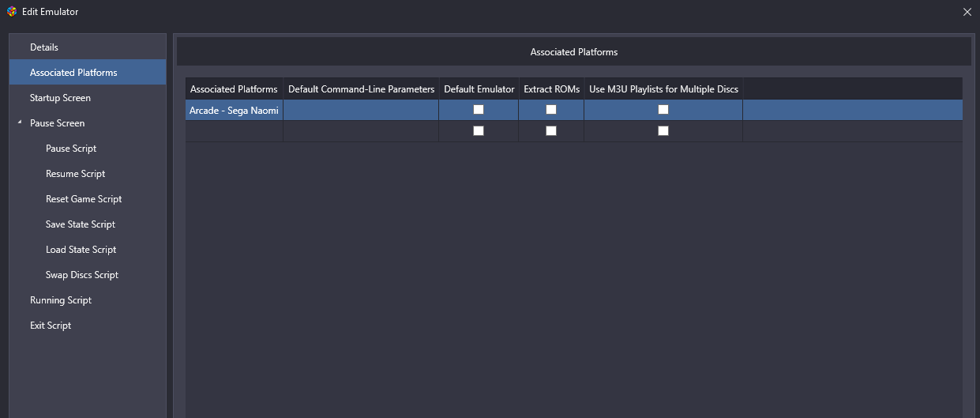
Task: Open the Load State Script page
Action: [x=81, y=250]
